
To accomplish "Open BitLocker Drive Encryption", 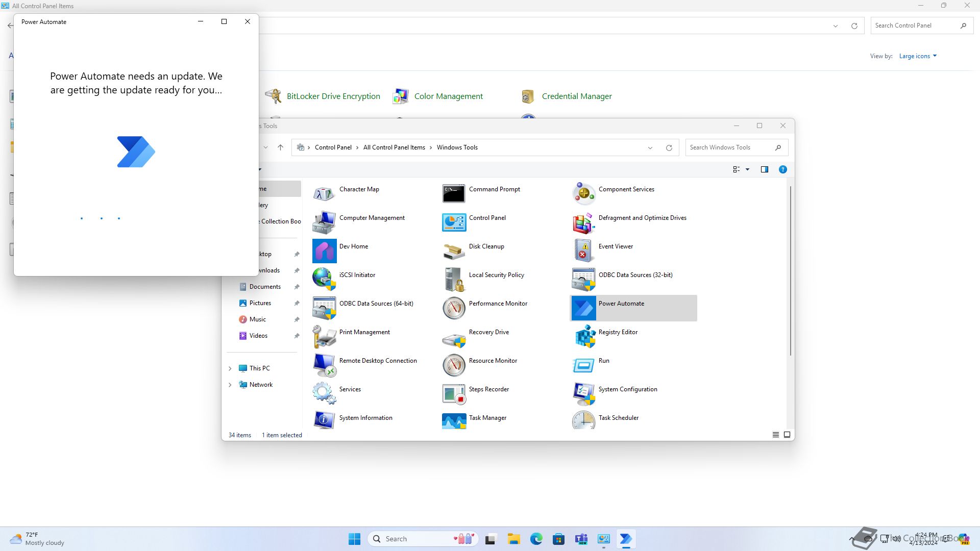I will point(322,96).
